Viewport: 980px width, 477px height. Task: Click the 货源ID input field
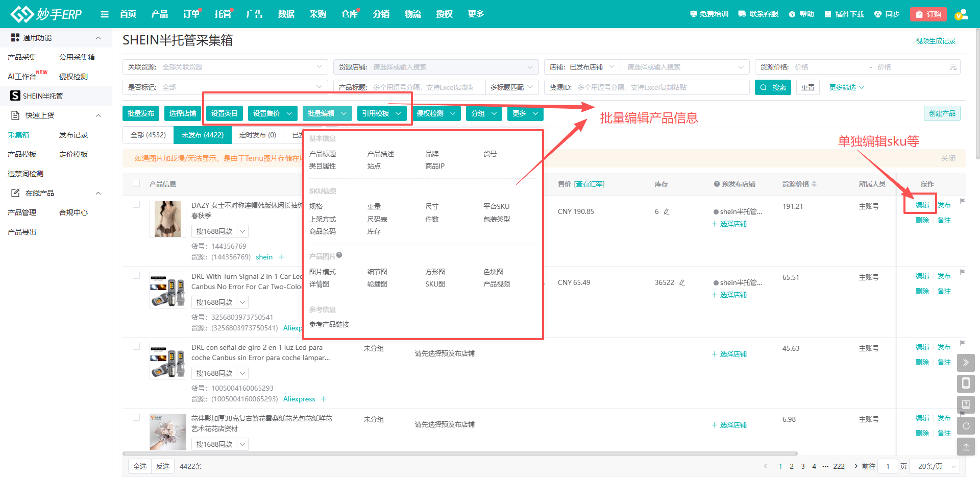pos(647,87)
